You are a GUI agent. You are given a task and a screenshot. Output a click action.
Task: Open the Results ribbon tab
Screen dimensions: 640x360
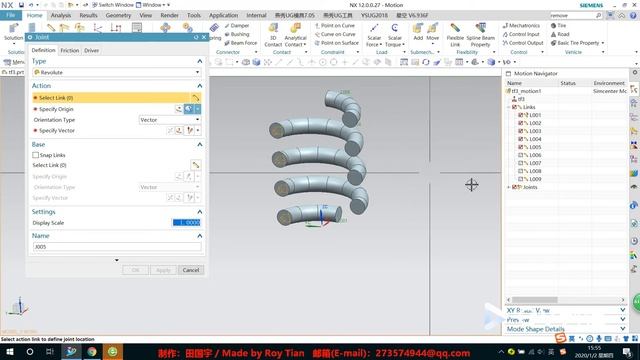88,15
